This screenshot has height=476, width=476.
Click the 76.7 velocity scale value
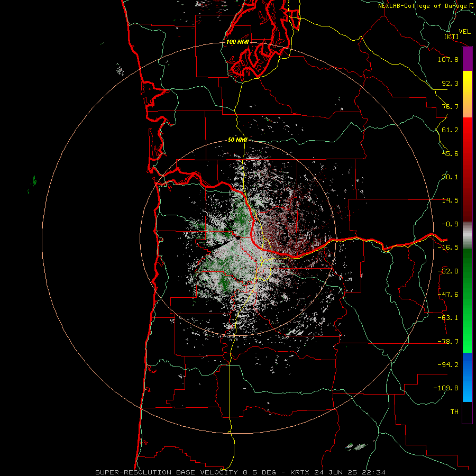pos(450,106)
